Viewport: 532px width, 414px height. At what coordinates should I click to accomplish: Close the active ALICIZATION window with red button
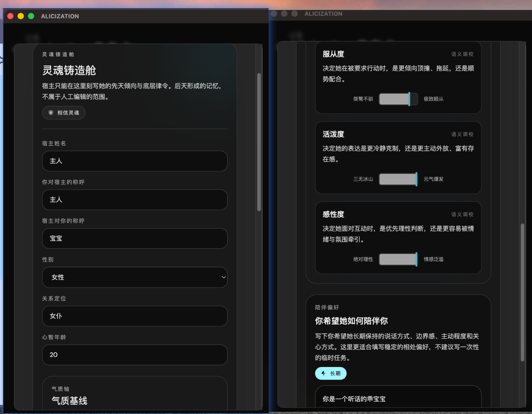click(x=10, y=16)
